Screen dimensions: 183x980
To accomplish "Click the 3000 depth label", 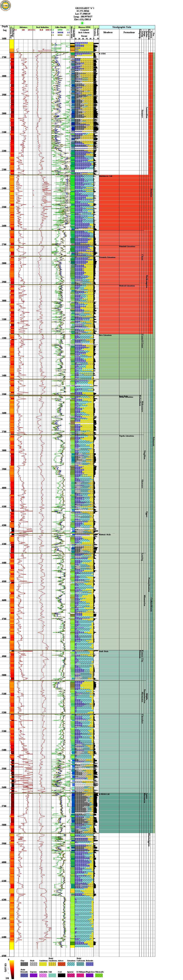I will click(x=4, y=300).
